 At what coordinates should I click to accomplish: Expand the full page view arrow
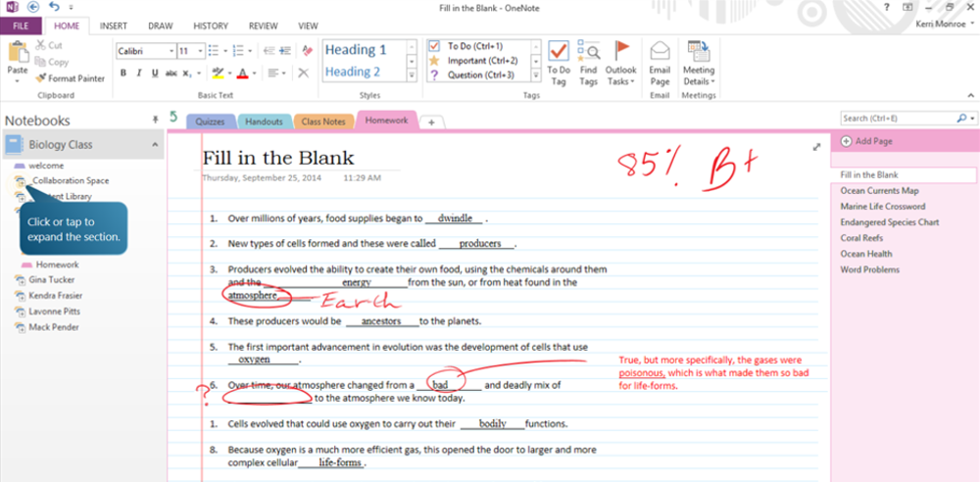[816, 147]
